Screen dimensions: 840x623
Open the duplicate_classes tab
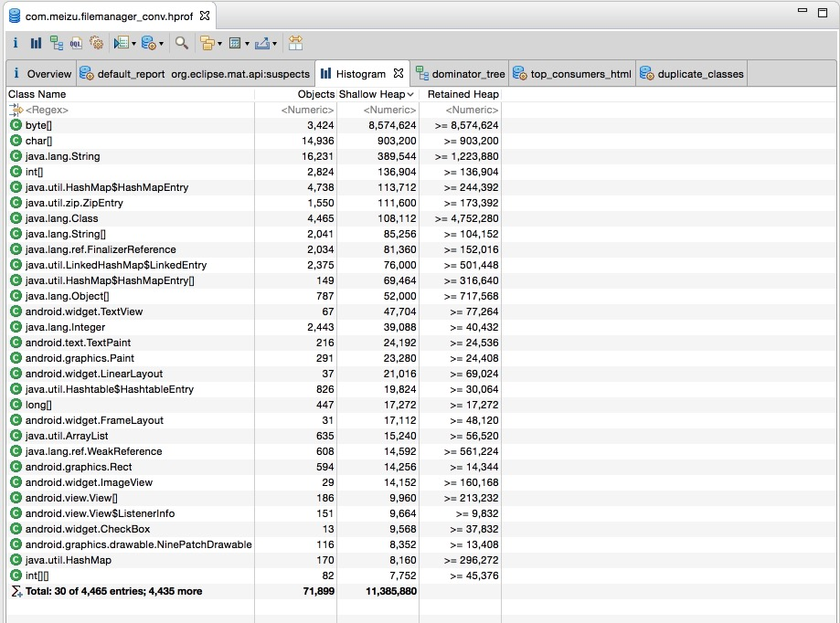pyautogui.click(x=700, y=74)
